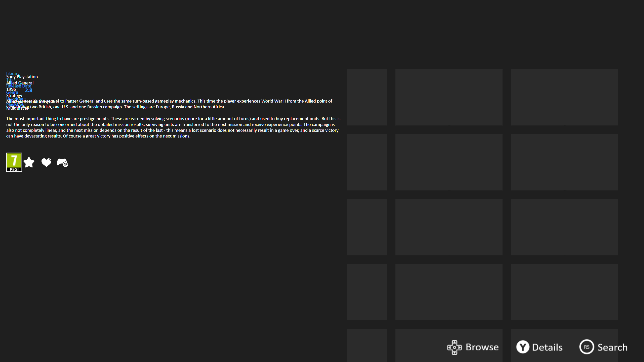644x362 pixels.
Task: Click the 'Sony Playstation' library value
Action: (22, 77)
